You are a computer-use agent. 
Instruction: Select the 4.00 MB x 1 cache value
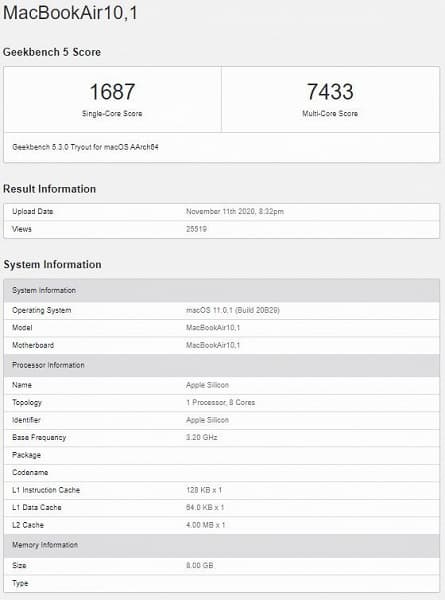click(x=205, y=525)
